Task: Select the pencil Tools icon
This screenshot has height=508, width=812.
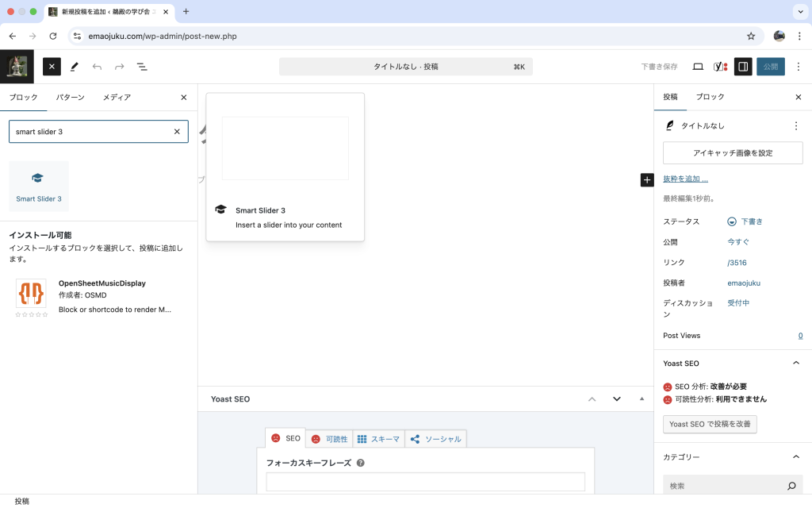Action: click(x=75, y=67)
